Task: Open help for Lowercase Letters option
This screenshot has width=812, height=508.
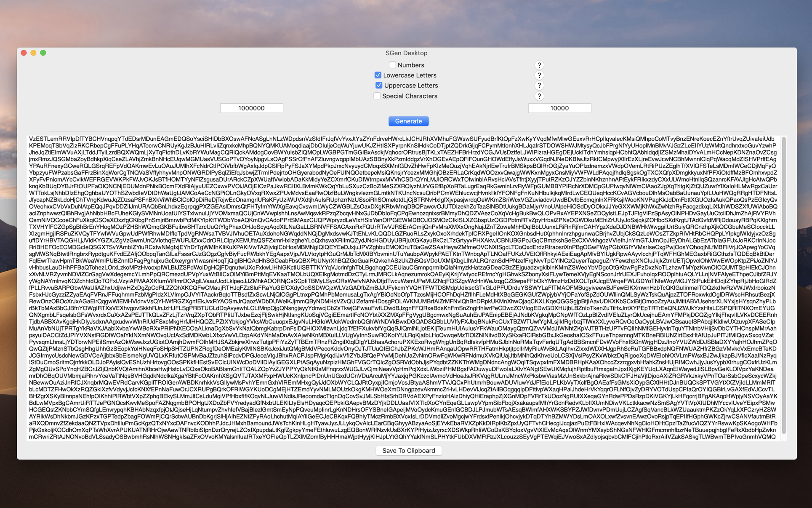Action: coord(539,75)
